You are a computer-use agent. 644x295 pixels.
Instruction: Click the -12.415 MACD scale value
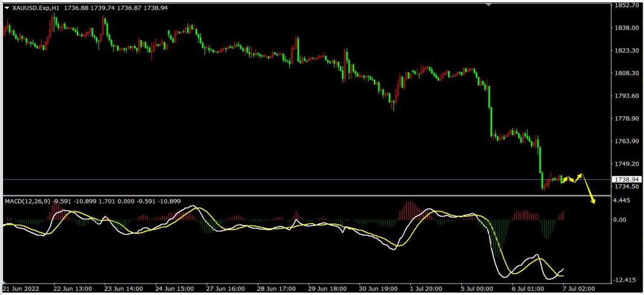625,280
